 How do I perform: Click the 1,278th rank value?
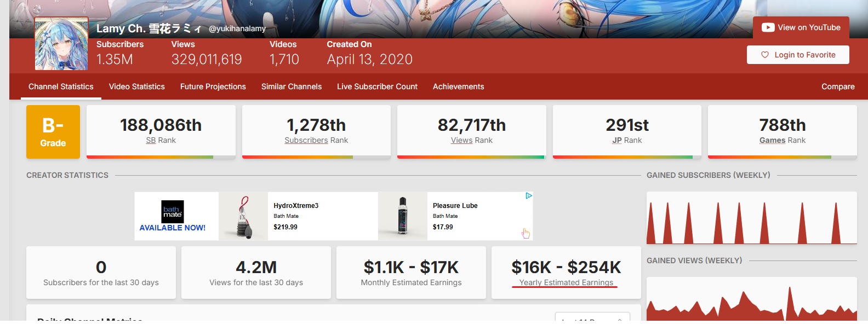click(316, 125)
